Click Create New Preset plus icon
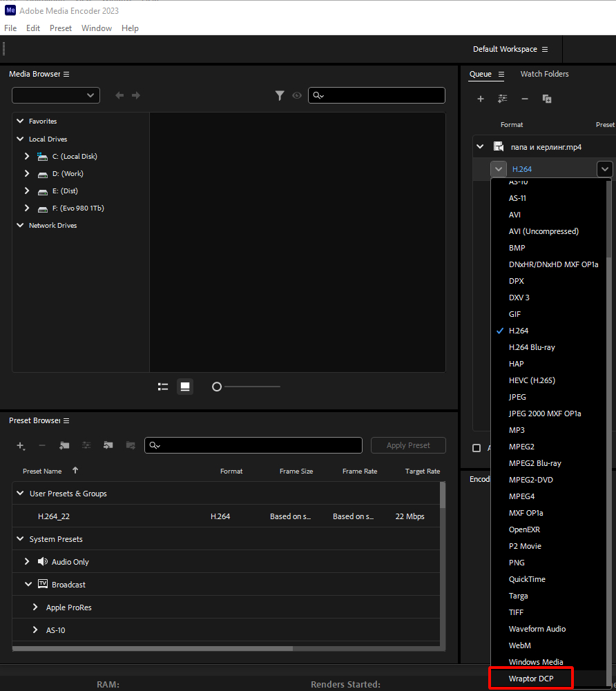The height and width of the screenshot is (691, 616). 21,446
